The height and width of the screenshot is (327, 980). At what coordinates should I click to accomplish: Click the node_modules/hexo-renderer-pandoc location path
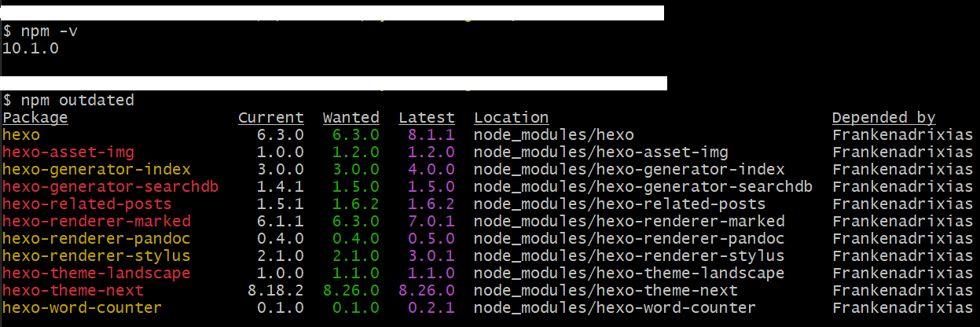[x=629, y=239]
